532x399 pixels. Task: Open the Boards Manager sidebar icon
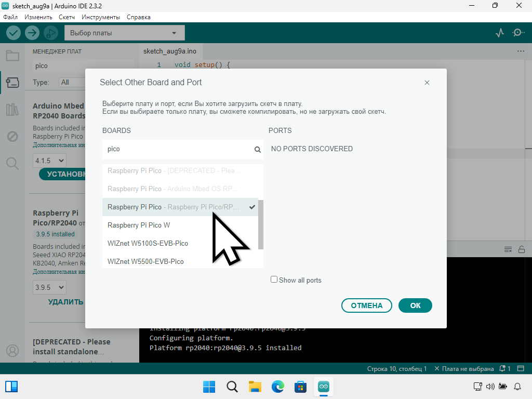[x=12, y=83]
